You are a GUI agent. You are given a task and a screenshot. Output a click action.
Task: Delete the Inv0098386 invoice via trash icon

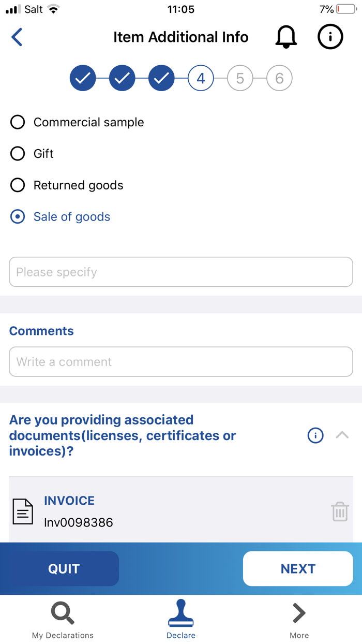(x=340, y=511)
